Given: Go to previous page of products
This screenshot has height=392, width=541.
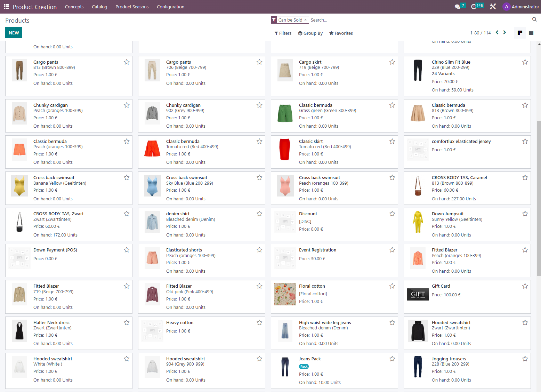Looking at the screenshot, I should tap(497, 32).
